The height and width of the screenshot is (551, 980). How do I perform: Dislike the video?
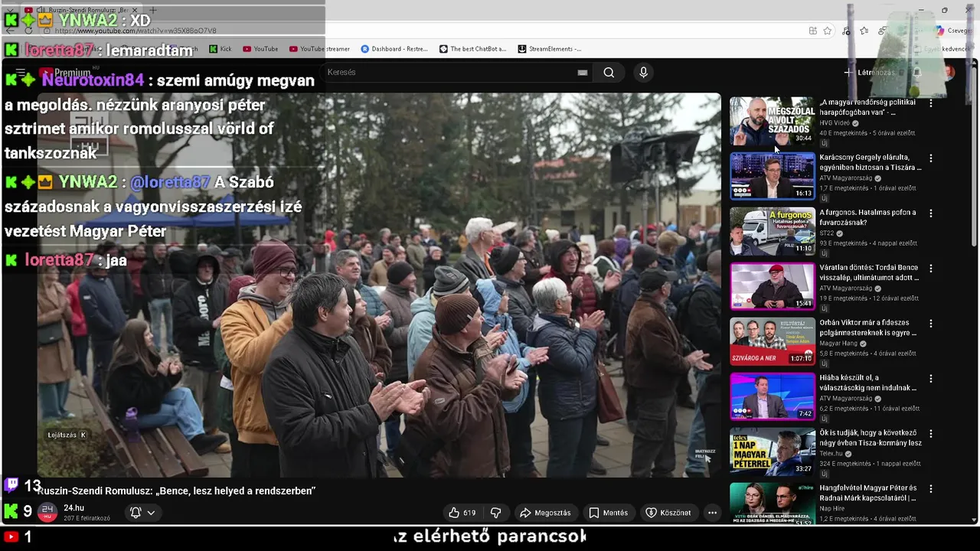495,513
